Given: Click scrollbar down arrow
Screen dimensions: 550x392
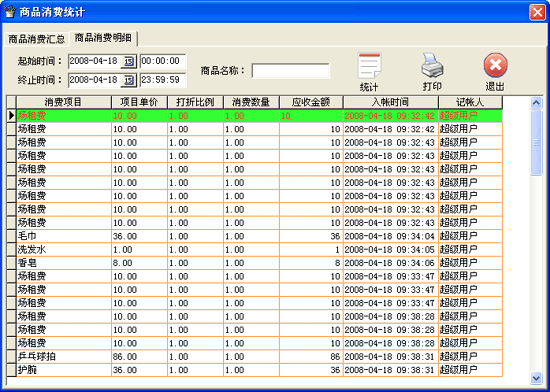Looking at the screenshot, I should click(536, 378).
